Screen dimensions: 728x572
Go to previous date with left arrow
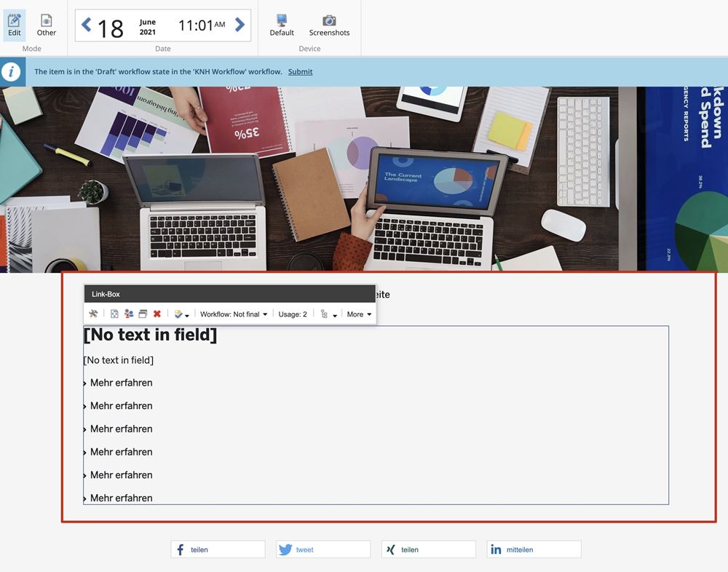tap(87, 25)
